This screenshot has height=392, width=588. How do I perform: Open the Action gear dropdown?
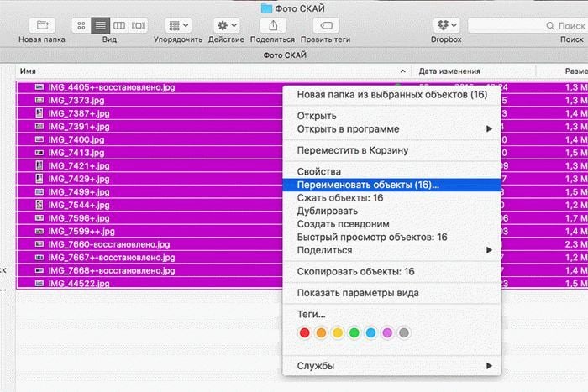click(x=226, y=25)
